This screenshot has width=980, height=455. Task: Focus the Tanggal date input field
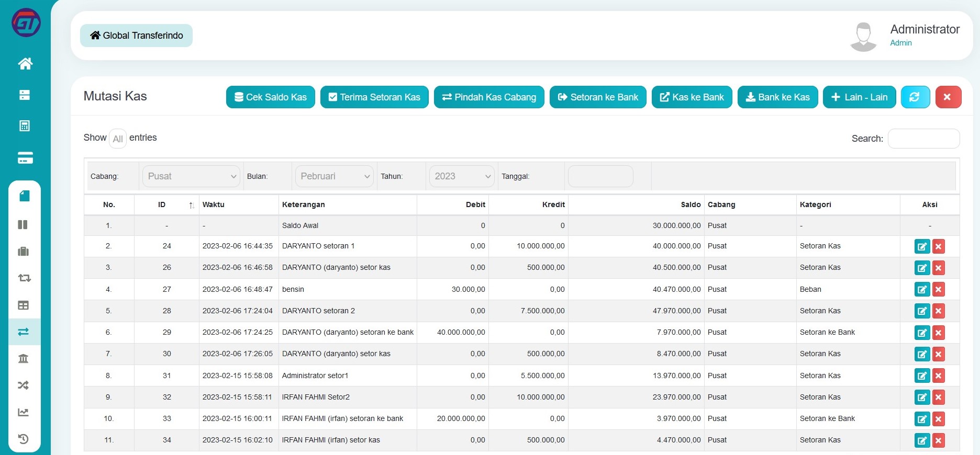600,176
